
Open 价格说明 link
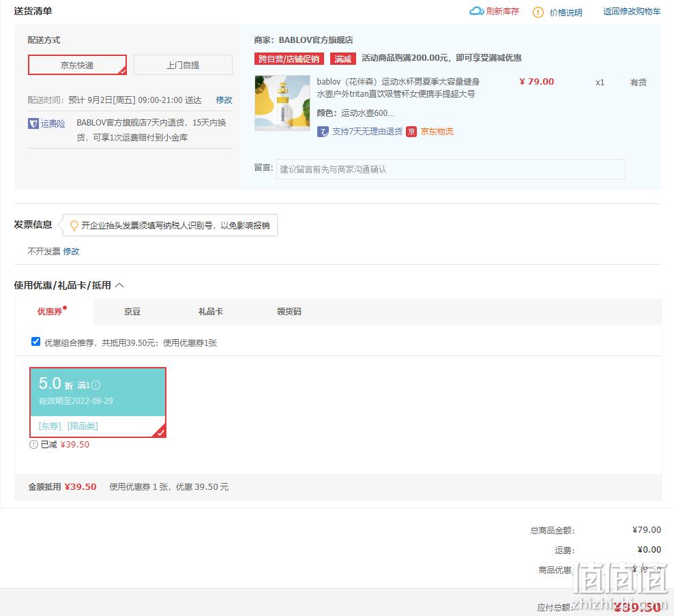pyautogui.click(x=566, y=12)
